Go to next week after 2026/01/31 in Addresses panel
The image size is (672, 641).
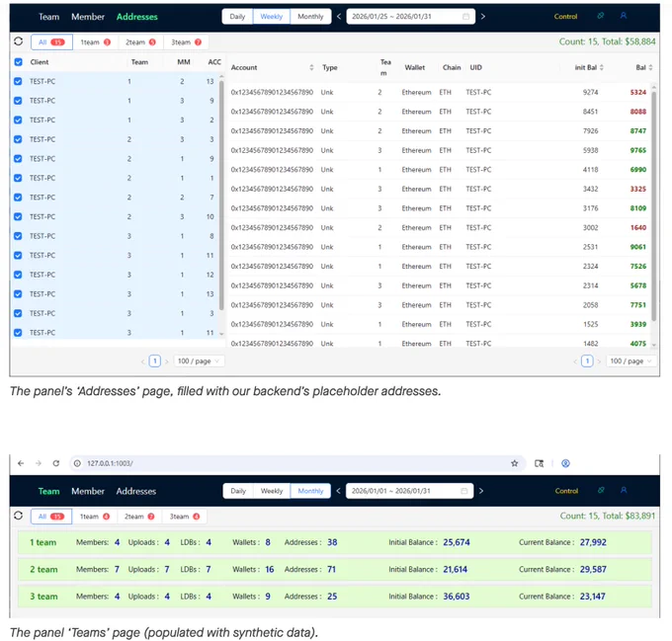[x=483, y=16]
